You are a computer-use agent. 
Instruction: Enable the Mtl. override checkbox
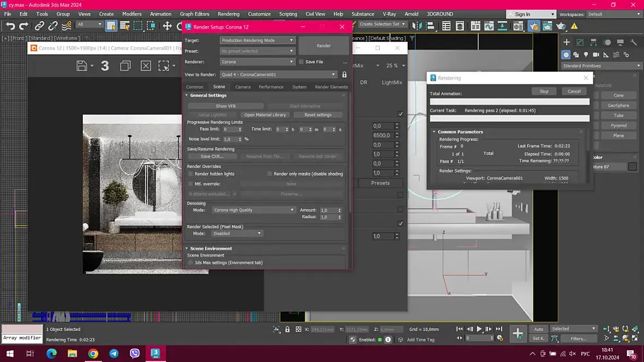pyautogui.click(x=190, y=184)
